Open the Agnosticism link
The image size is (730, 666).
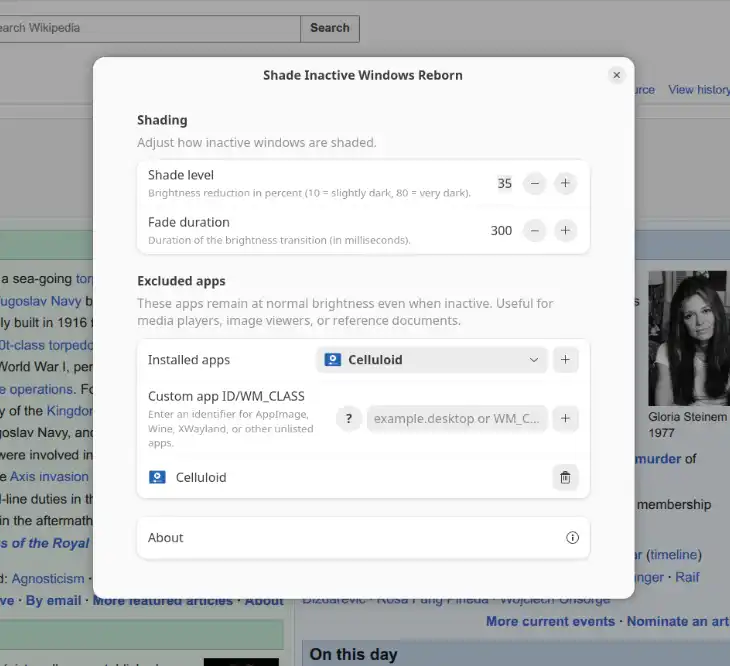(47, 579)
